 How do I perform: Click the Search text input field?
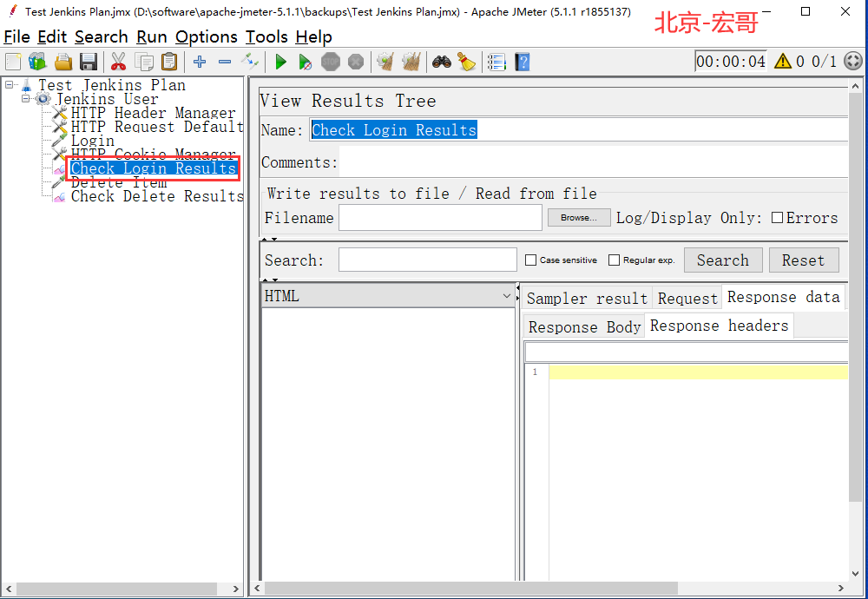(x=427, y=260)
